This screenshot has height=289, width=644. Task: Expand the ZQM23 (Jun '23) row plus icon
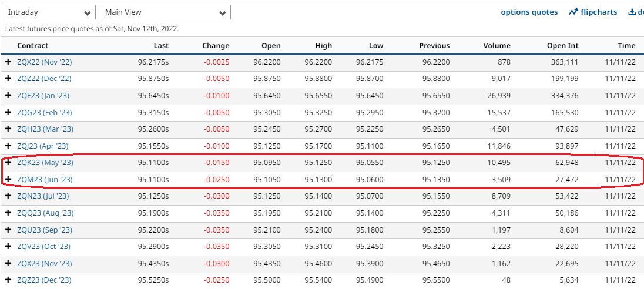[x=8, y=179]
